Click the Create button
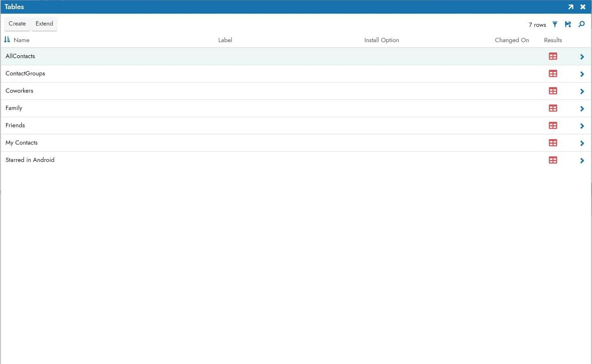Screen dimensions: 592x364 (17, 24)
